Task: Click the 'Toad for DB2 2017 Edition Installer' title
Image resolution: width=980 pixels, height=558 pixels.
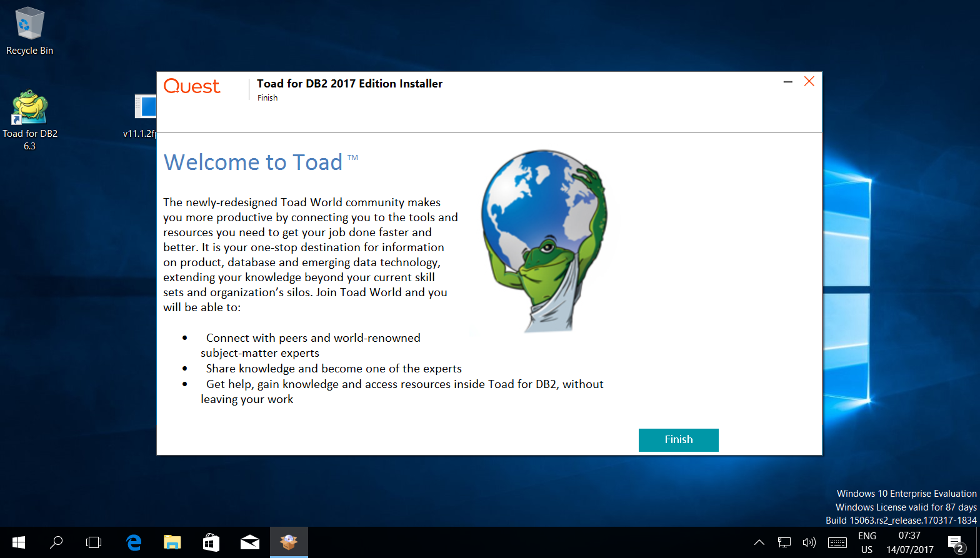Action: click(x=349, y=84)
